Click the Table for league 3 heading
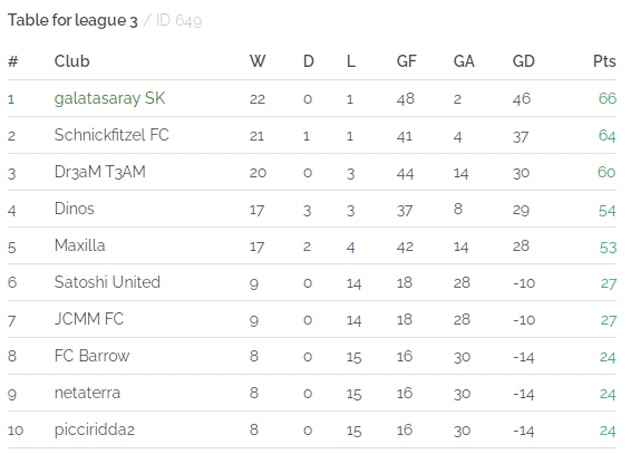This screenshot has height=454, width=640. [73, 20]
